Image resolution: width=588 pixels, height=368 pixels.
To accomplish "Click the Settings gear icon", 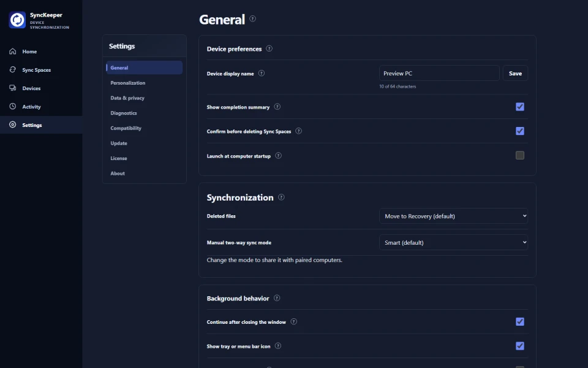I will click(13, 125).
